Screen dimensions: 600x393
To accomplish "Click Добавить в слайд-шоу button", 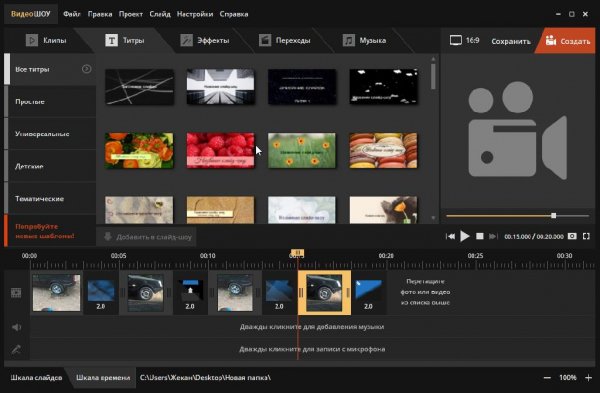I will coord(147,237).
